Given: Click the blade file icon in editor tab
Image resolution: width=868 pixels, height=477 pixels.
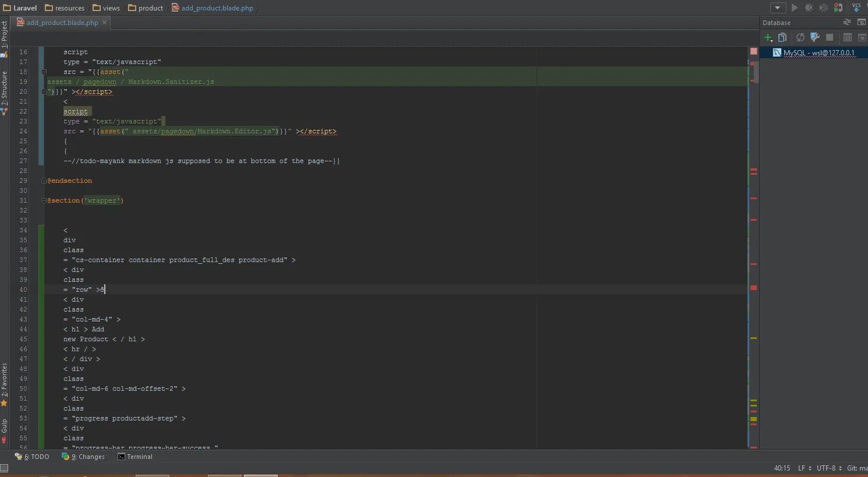Looking at the screenshot, I should (x=20, y=23).
